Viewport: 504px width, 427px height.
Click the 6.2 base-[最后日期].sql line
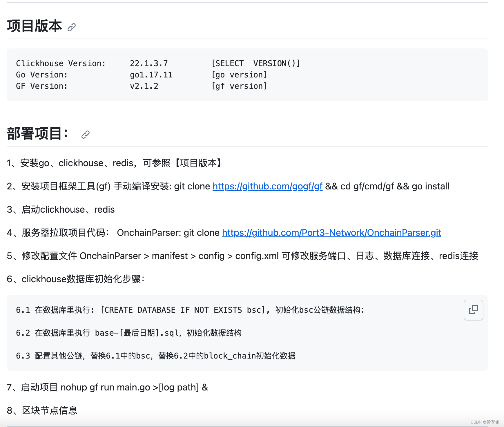coord(129,333)
